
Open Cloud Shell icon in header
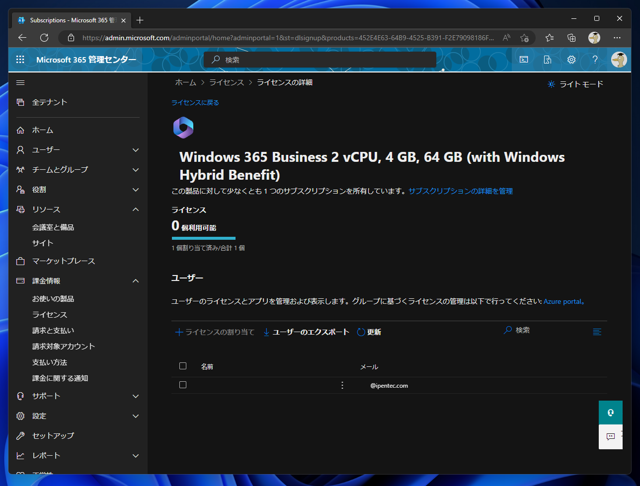[524, 60]
